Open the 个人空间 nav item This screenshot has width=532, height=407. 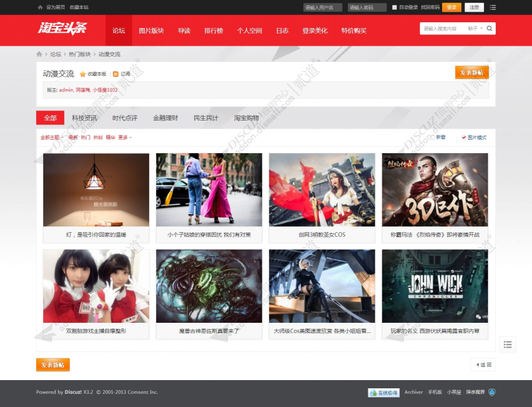(x=250, y=30)
